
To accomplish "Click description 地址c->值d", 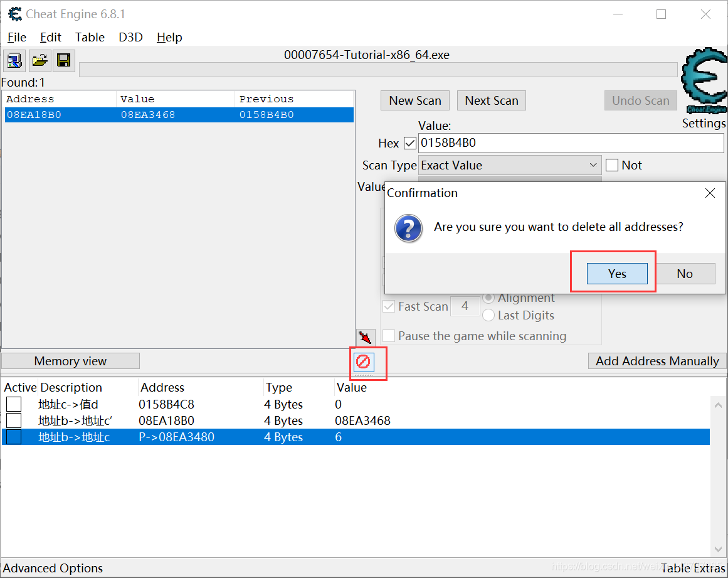I will coord(68,405).
